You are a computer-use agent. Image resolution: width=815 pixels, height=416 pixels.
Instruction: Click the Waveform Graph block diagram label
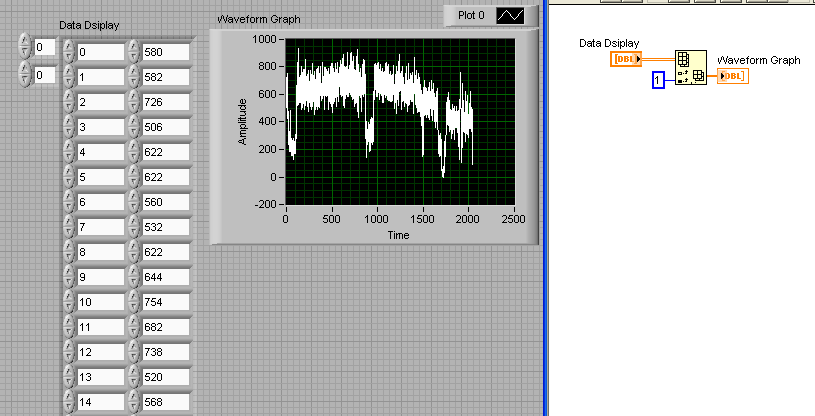tap(759, 60)
